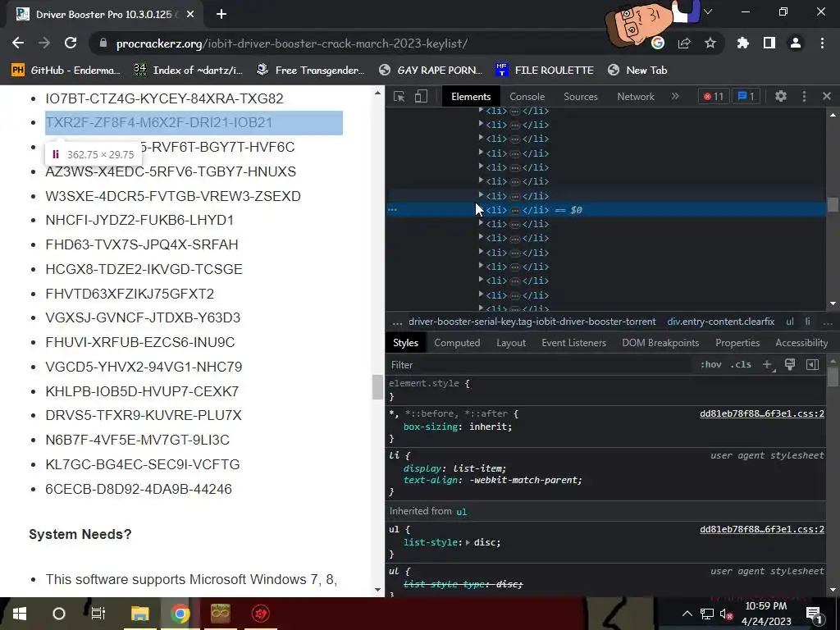Open the Windows Start menu
This screenshot has height=630, width=840.
click(20, 614)
